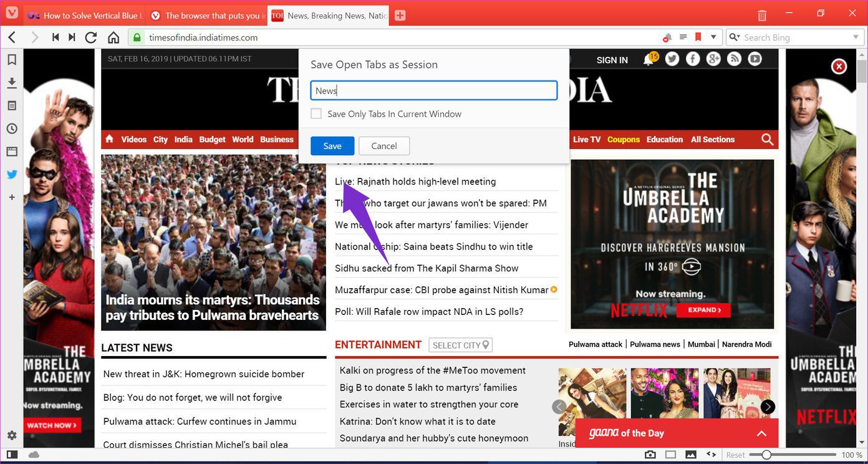Focus the session name input field

point(434,90)
